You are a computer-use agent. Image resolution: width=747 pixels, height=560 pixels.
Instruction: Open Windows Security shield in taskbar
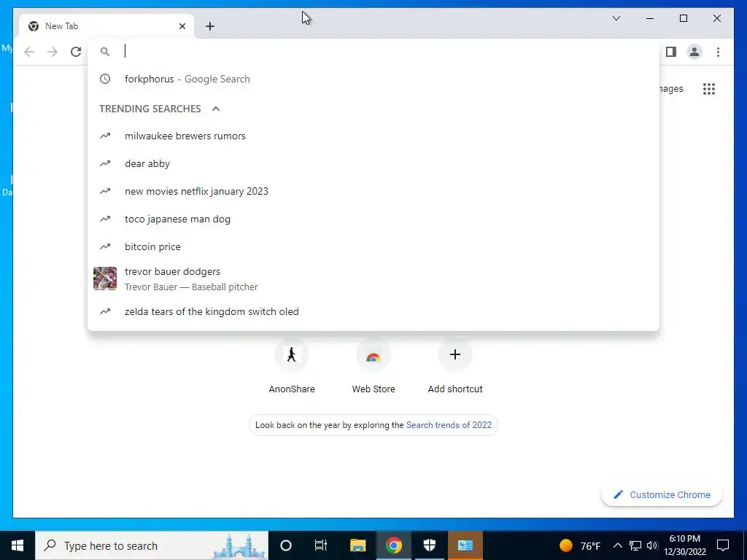coord(429,545)
